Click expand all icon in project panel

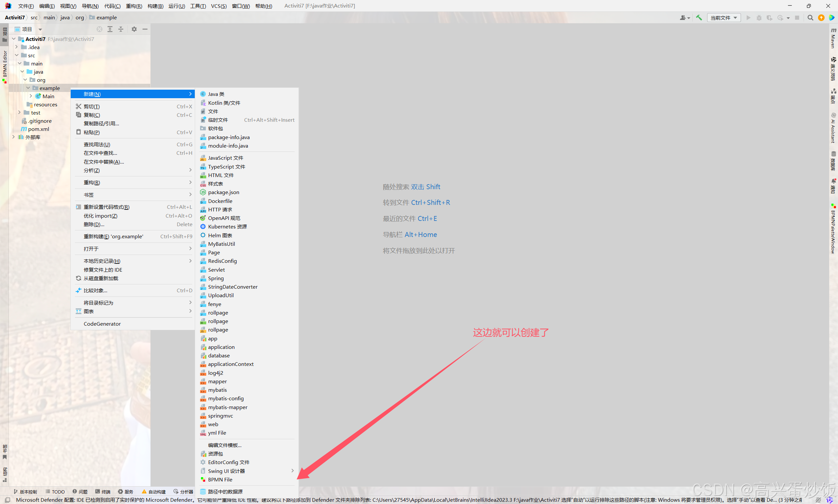(x=110, y=29)
